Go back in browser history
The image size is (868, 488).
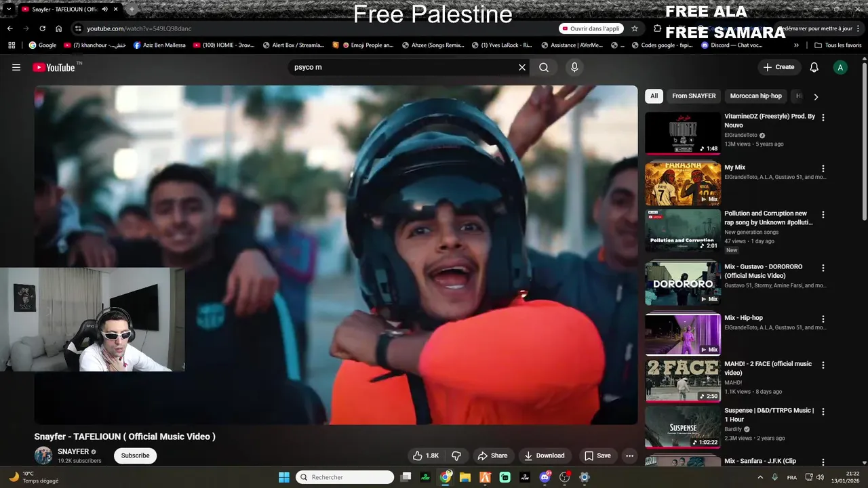click(9, 28)
